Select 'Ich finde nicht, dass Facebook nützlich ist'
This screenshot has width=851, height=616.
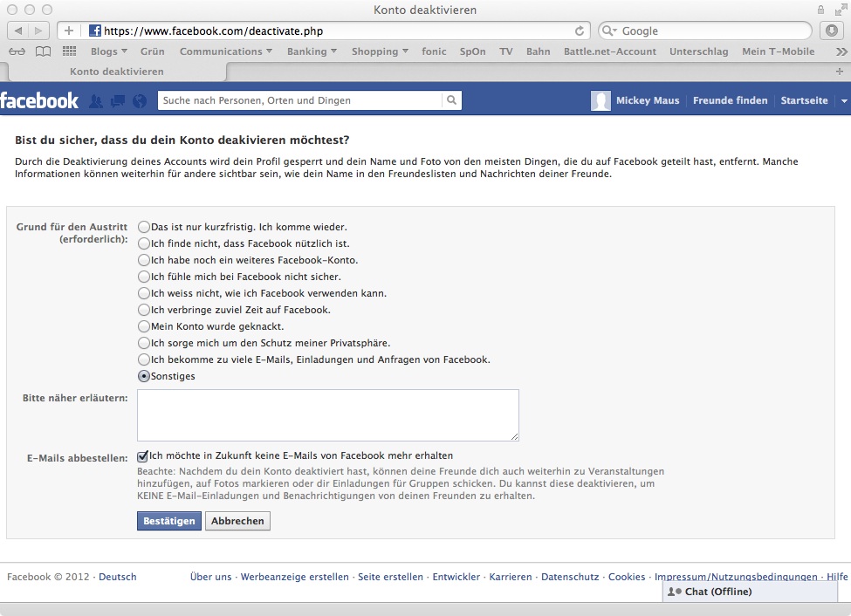[x=144, y=243]
